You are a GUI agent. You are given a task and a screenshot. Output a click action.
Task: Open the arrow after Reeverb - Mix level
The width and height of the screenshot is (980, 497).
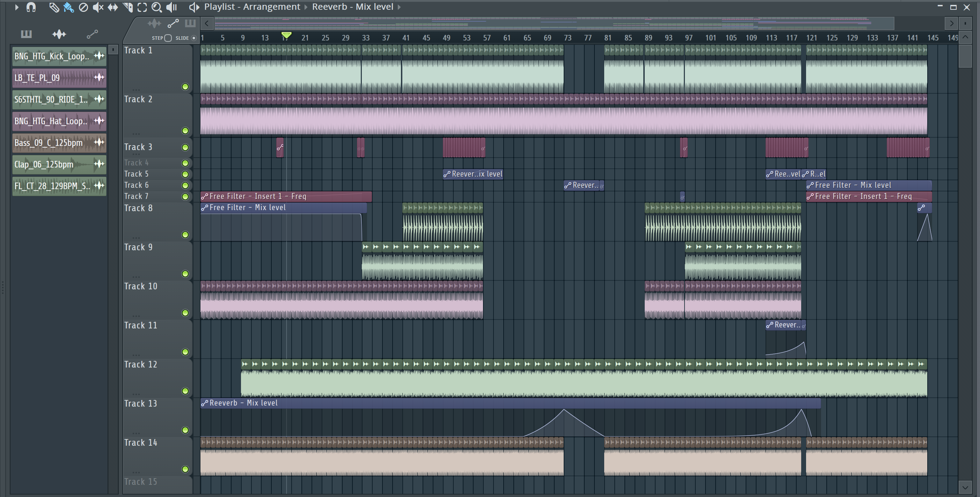(399, 7)
